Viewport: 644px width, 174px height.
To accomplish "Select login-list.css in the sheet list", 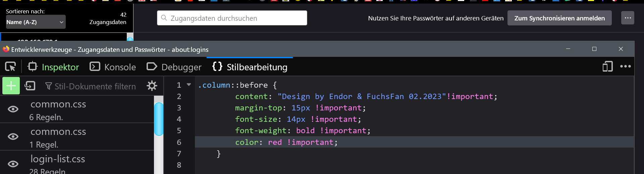I will tap(58, 159).
